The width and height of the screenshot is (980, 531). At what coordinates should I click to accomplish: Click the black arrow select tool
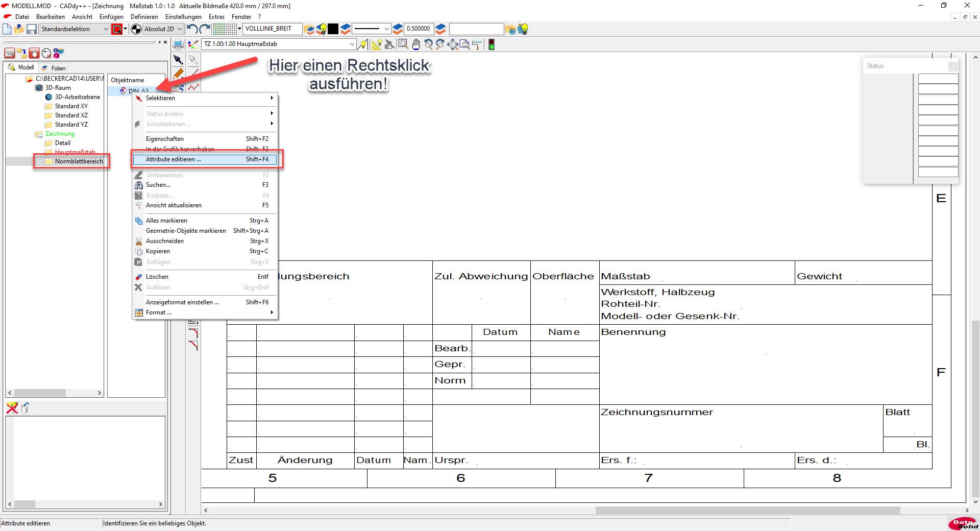click(178, 60)
